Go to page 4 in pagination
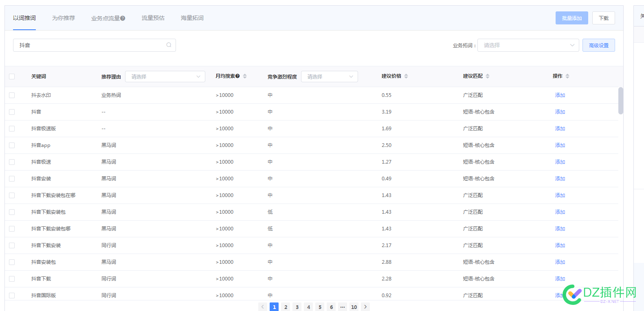 point(309,307)
